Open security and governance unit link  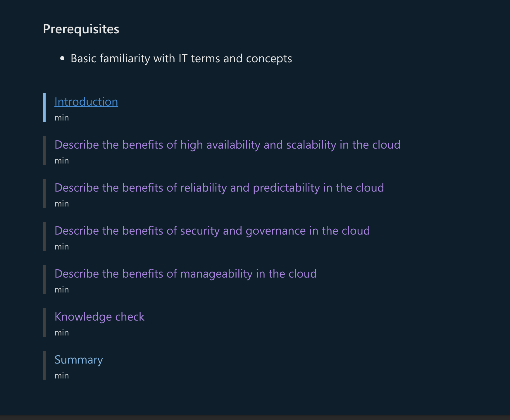[212, 231]
